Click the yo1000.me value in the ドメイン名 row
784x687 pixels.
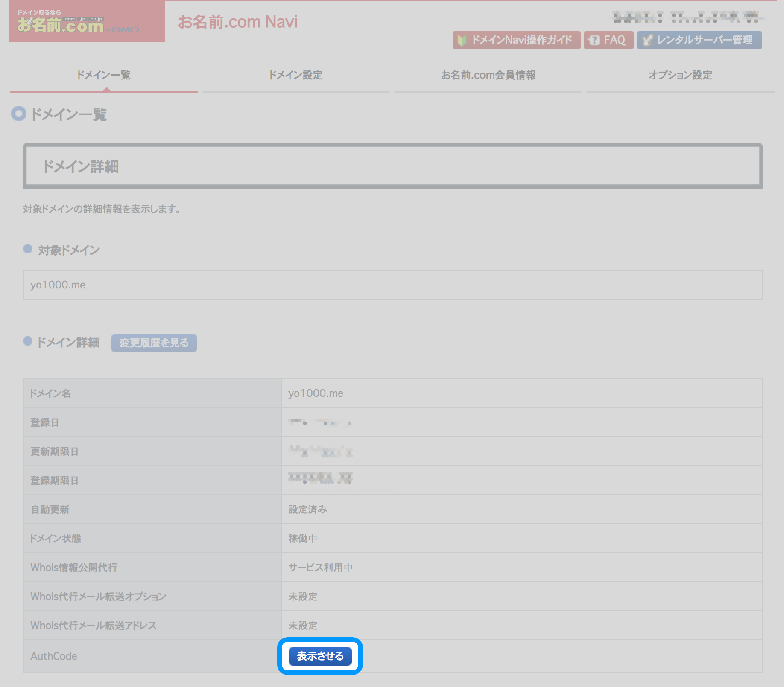[316, 393]
